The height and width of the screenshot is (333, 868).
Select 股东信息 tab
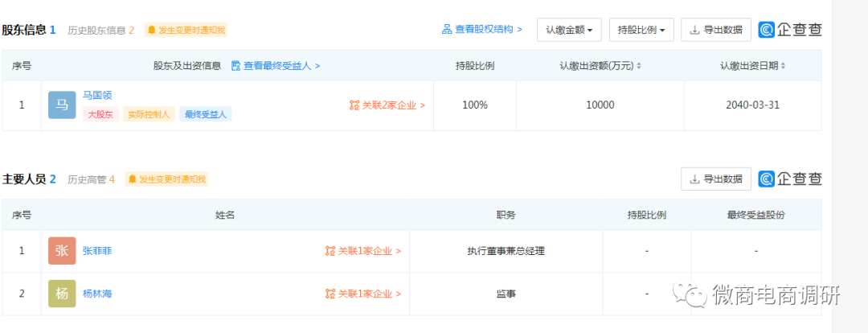[x=29, y=30]
